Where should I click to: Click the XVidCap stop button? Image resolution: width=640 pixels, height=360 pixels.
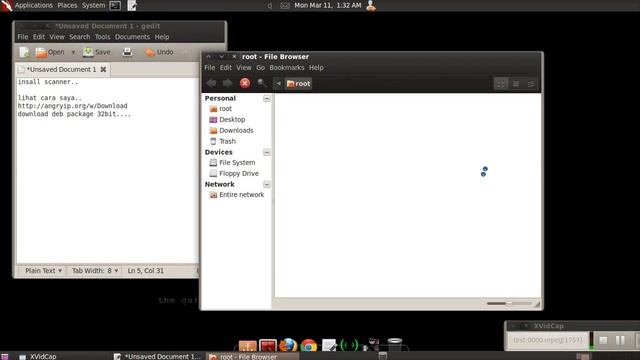coord(603,340)
